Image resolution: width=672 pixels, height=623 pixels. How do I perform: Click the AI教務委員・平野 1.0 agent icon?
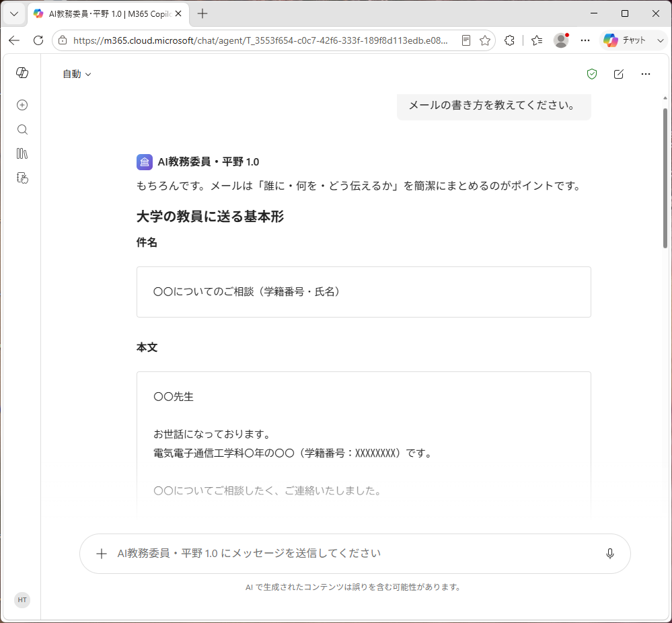pyautogui.click(x=145, y=162)
